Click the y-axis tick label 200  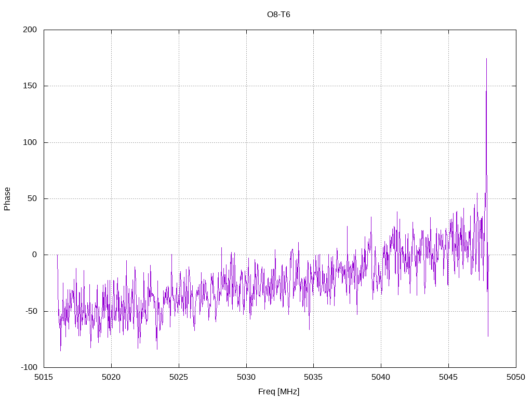click(30, 30)
